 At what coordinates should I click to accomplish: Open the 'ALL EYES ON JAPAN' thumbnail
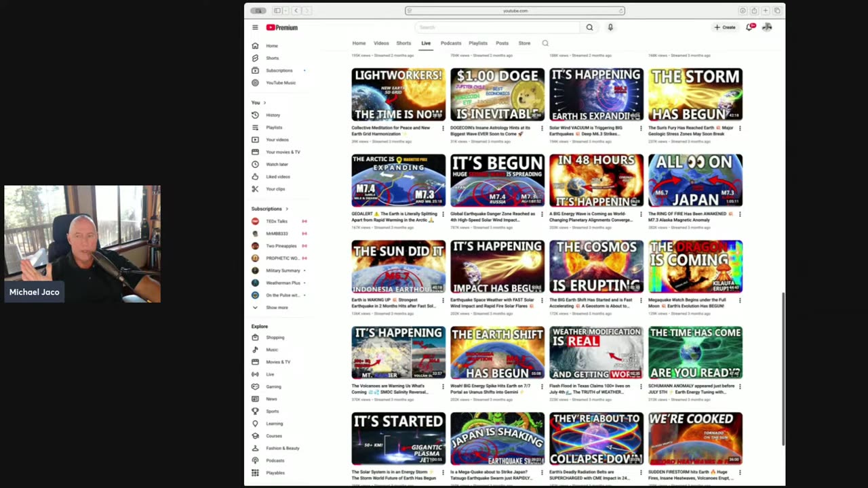(x=695, y=180)
